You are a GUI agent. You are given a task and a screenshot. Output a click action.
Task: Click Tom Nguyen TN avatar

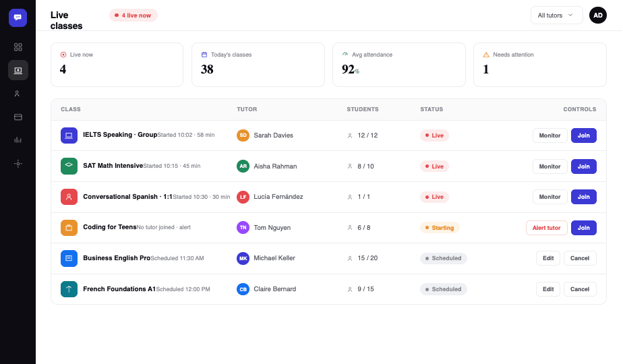(243, 228)
